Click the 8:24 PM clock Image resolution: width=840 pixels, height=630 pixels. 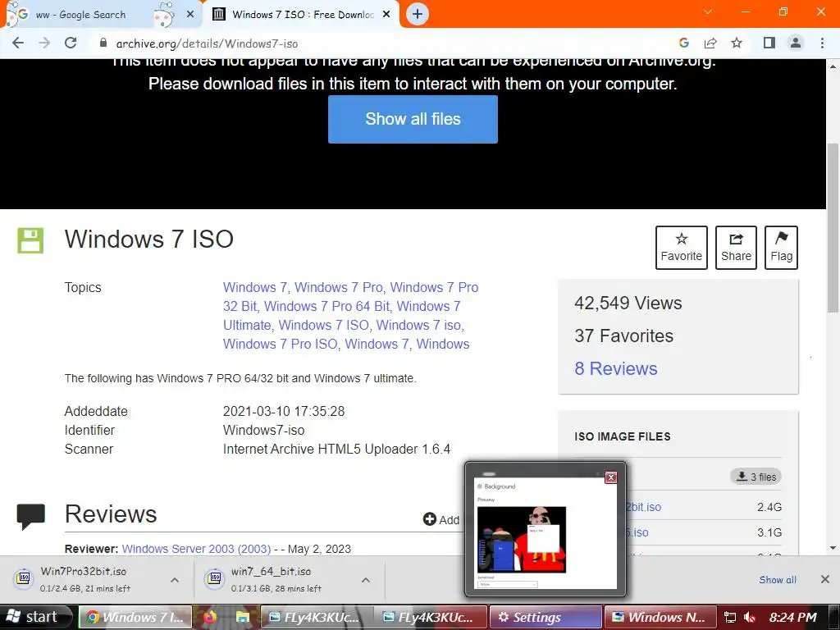pyautogui.click(x=793, y=617)
